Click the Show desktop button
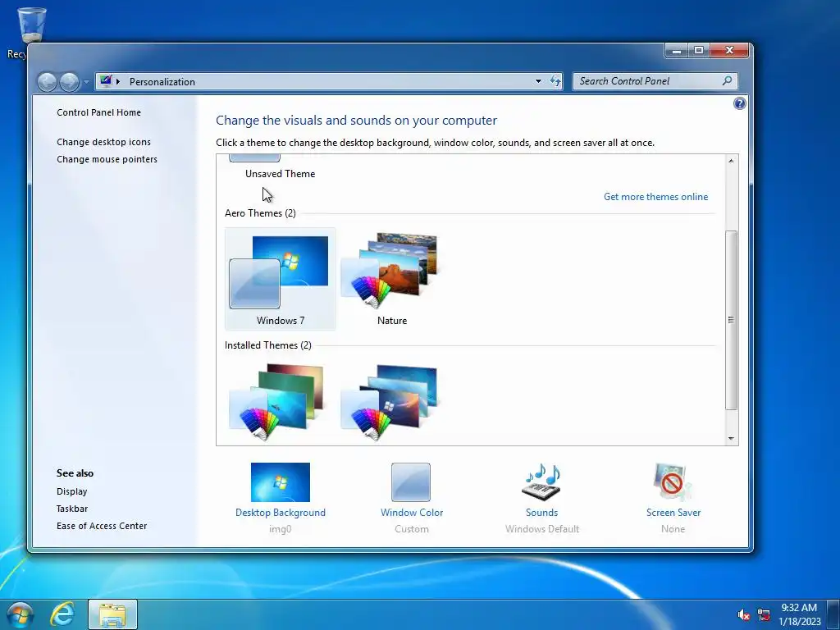The height and width of the screenshot is (630, 840). 833,614
